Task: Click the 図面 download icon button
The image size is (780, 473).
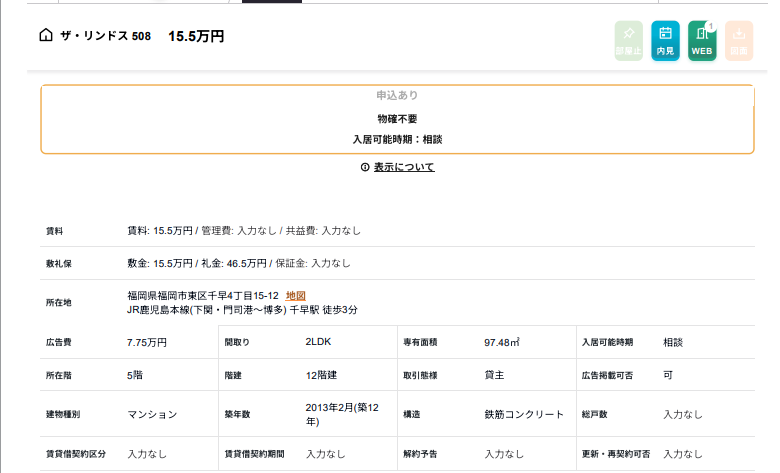Action: tap(738, 41)
